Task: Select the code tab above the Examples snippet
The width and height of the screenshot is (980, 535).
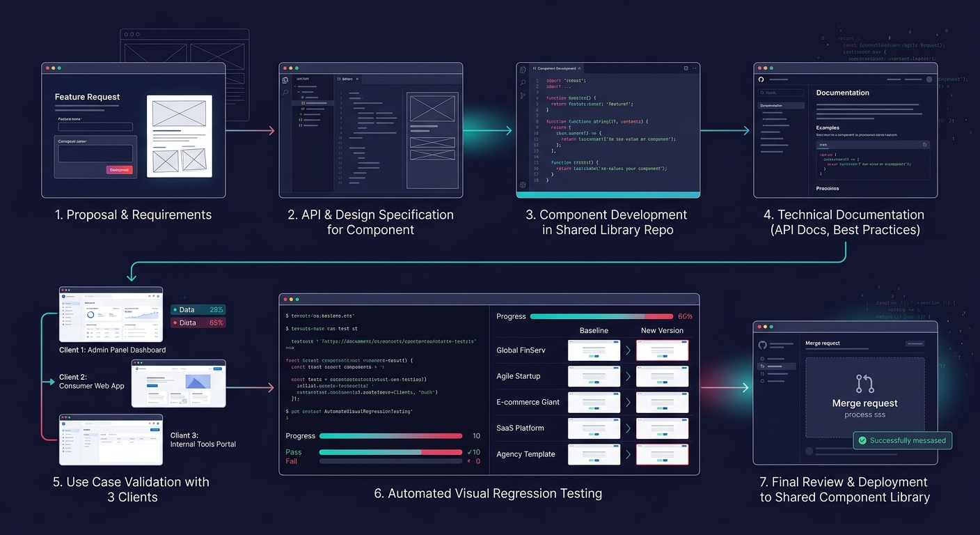Action: pyautogui.click(x=823, y=145)
